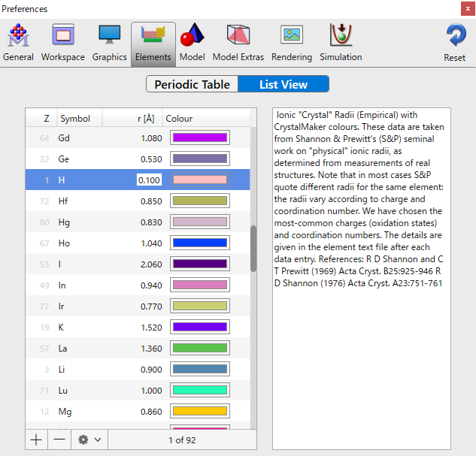Switch to Graphics preferences
The width and height of the screenshot is (476, 456).
(109, 43)
